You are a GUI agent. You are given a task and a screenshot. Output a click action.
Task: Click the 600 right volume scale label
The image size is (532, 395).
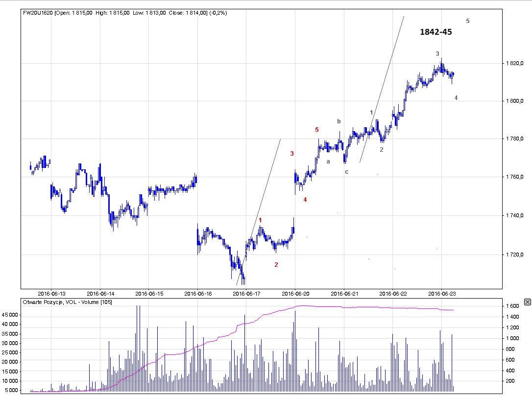click(510, 360)
